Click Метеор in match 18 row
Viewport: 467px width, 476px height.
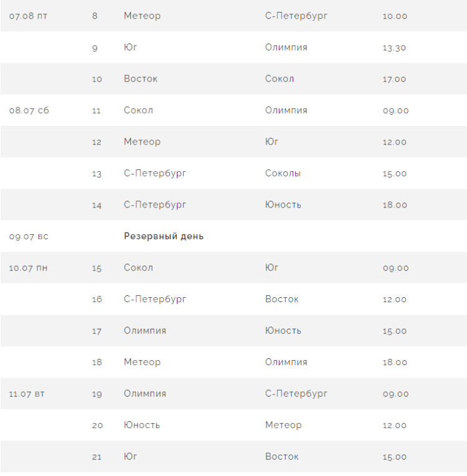click(142, 362)
